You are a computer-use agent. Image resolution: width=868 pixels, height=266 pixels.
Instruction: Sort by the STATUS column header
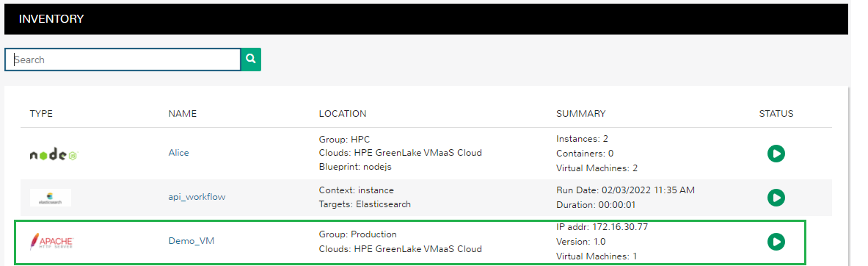point(776,114)
